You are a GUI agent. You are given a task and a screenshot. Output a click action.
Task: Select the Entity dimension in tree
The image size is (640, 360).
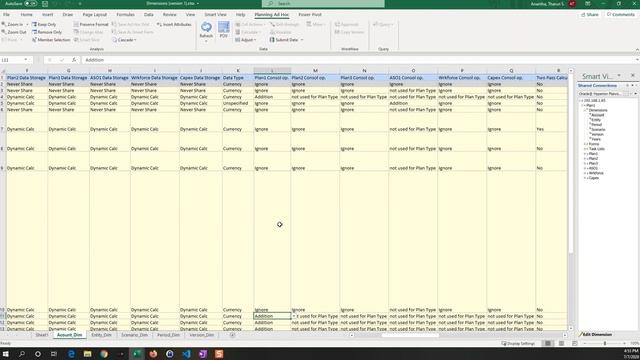coord(596,120)
